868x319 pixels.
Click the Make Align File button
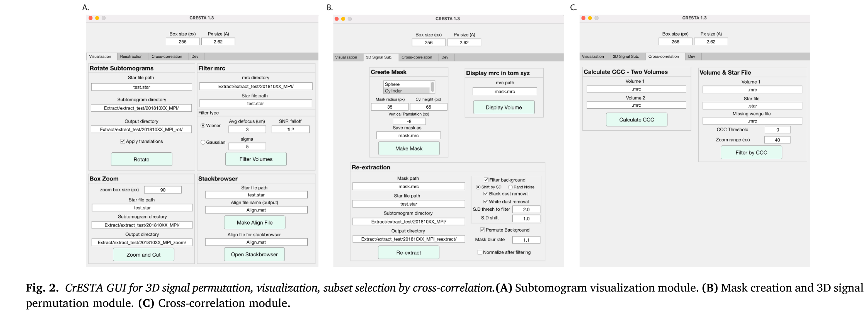point(255,223)
